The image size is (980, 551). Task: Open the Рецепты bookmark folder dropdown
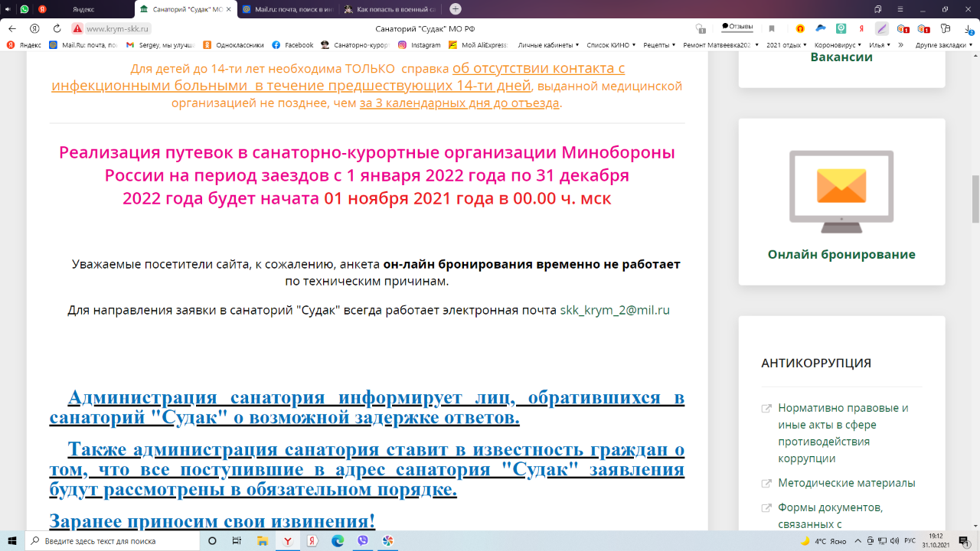(x=661, y=45)
